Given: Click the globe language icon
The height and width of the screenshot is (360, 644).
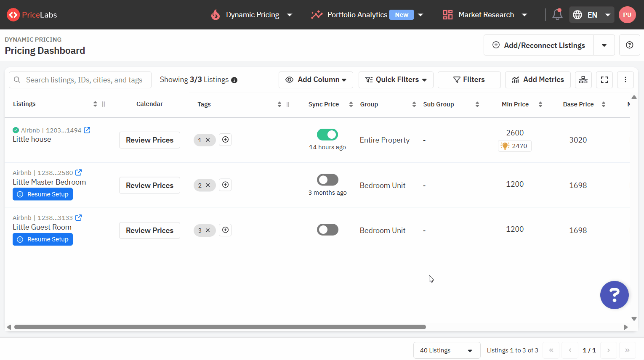Looking at the screenshot, I should pyautogui.click(x=577, y=15).
